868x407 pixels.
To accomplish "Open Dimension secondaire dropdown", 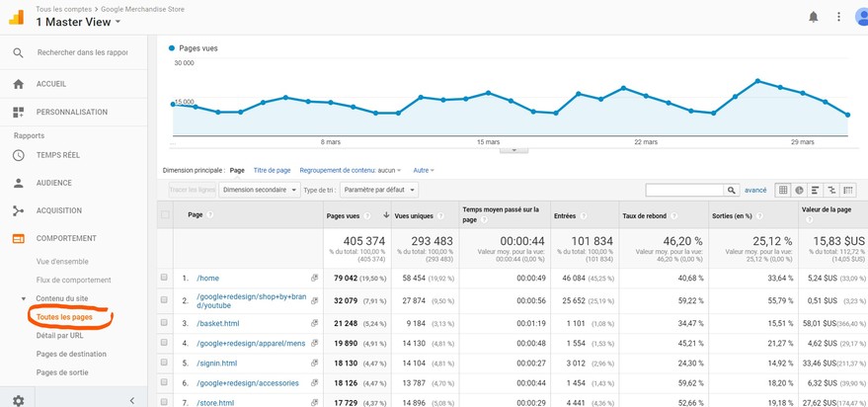I will [259, 190].
